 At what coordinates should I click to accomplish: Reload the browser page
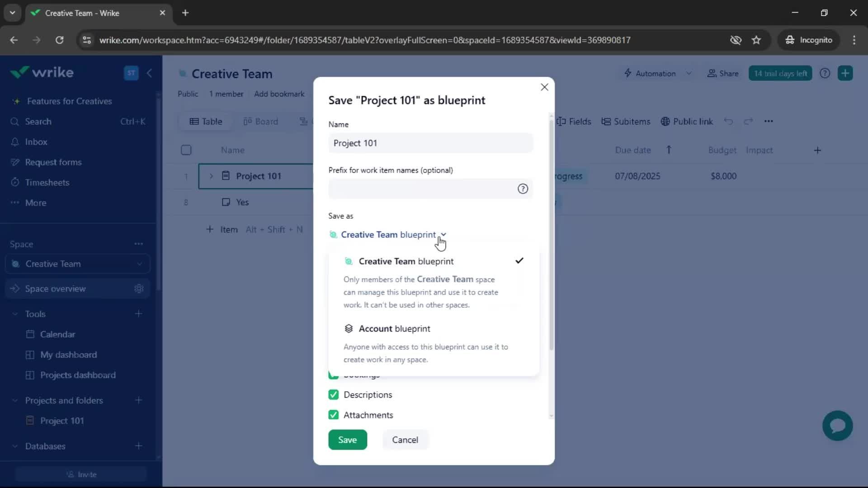pyautogui.click(x=59, y=40)
